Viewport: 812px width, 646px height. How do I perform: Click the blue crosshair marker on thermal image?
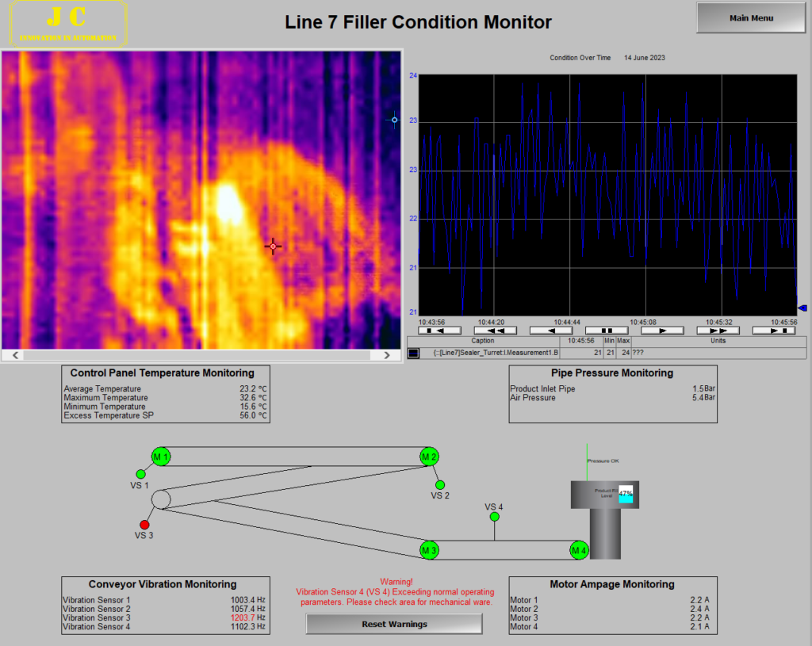coord(394,120)
